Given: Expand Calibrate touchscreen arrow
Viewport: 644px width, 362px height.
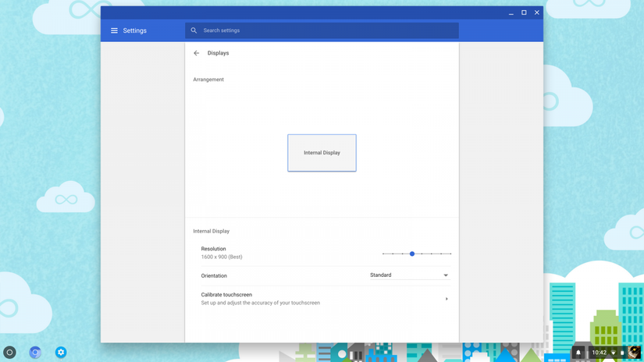Looking at the screenshot, I should [x=447, y=299].
